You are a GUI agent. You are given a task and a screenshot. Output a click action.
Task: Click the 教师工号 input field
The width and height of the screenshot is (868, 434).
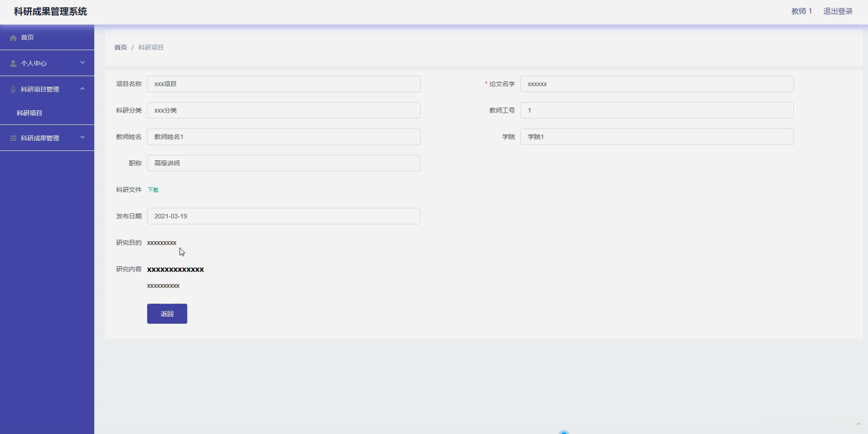pos(657,110)
